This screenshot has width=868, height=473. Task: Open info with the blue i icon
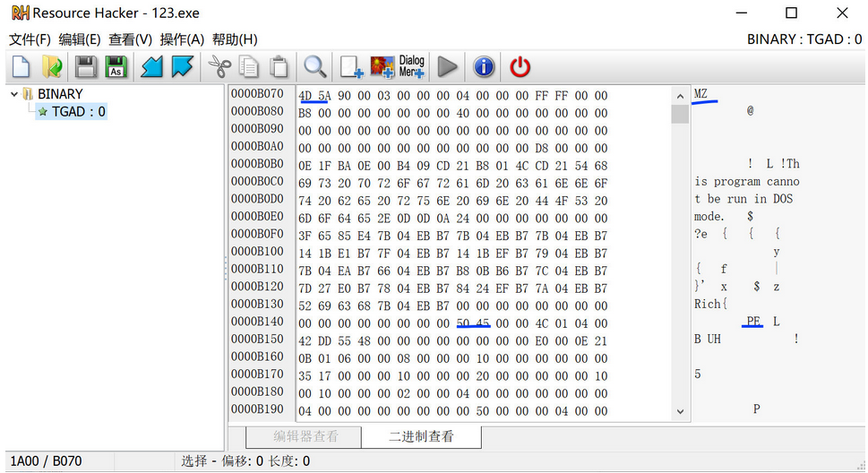pyautogui.click(x=484, y=67)
